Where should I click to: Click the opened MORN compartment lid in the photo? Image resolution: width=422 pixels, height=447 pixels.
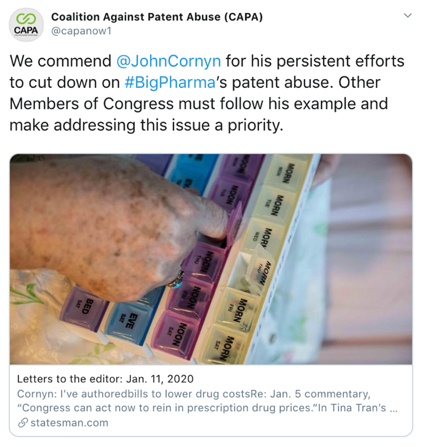coord(261,270)
